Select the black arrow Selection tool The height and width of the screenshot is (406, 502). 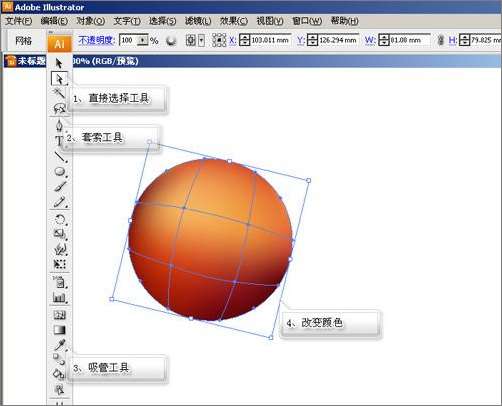59,63
